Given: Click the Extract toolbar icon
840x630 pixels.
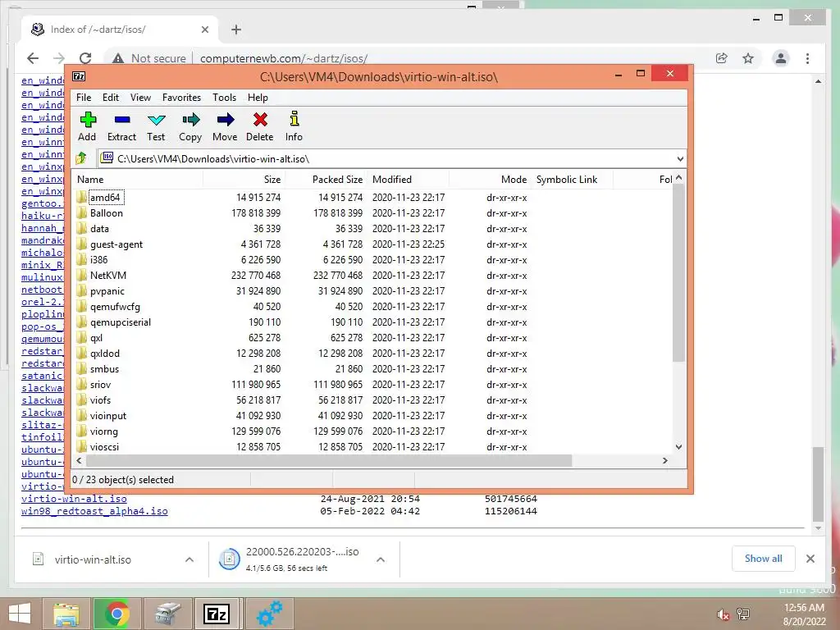Looking at the screenshot, I should [x=122, y=120].
